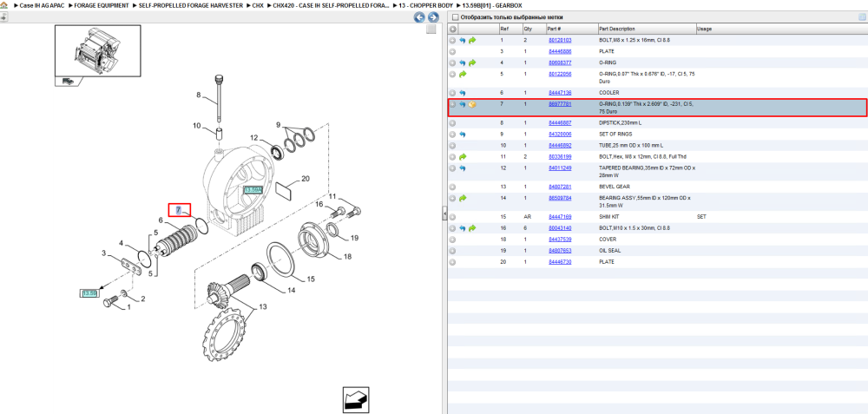
Task: Click blue arrow in SET OF RINGS row
Action: (463, 134)
